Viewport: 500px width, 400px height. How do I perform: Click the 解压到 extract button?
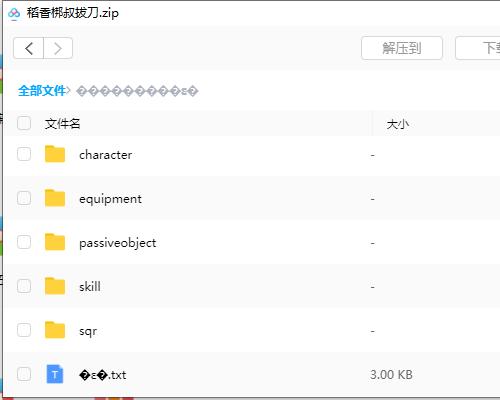(x=402, y=48)
